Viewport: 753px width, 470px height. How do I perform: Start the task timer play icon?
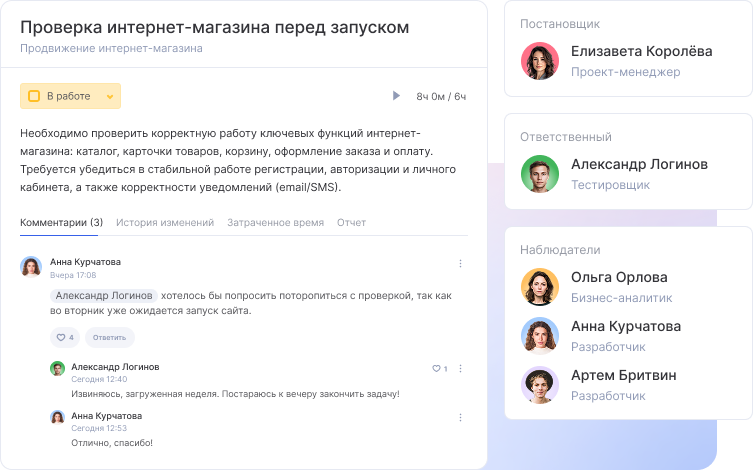(x=397, y=96)
